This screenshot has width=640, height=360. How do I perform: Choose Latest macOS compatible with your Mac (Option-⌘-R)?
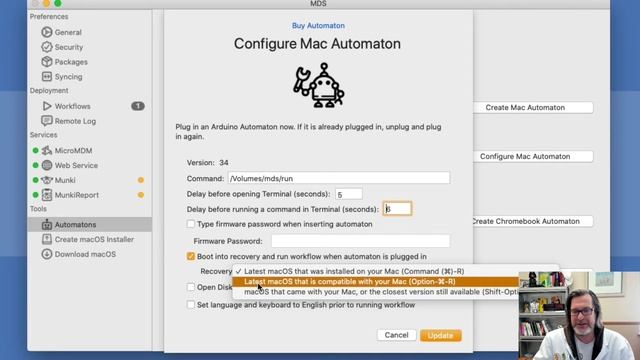click(x=376, y=282)
